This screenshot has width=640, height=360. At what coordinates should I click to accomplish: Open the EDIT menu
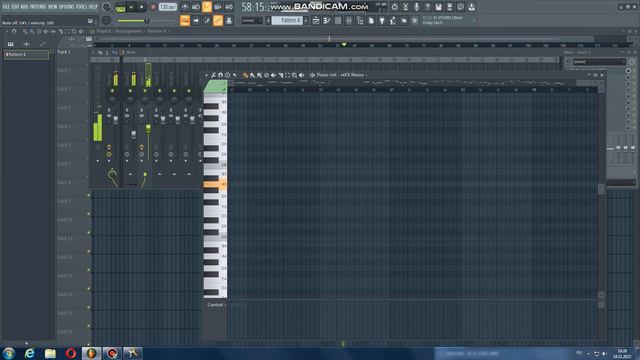(15, 7)
